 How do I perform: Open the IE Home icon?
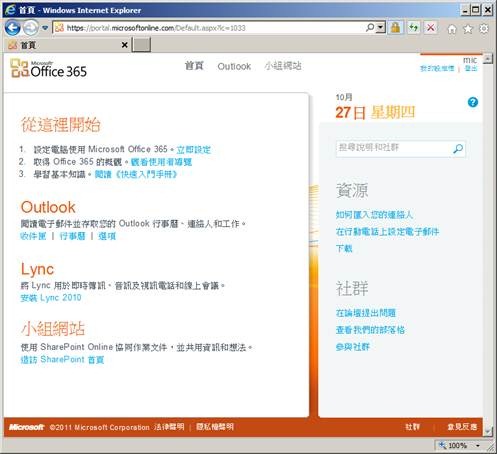[452, 29]
